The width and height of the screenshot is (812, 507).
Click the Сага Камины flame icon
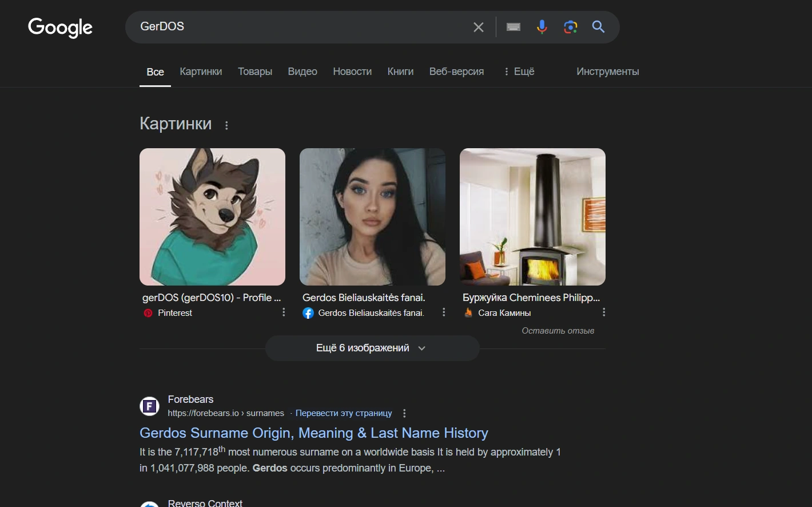[468, 312]
